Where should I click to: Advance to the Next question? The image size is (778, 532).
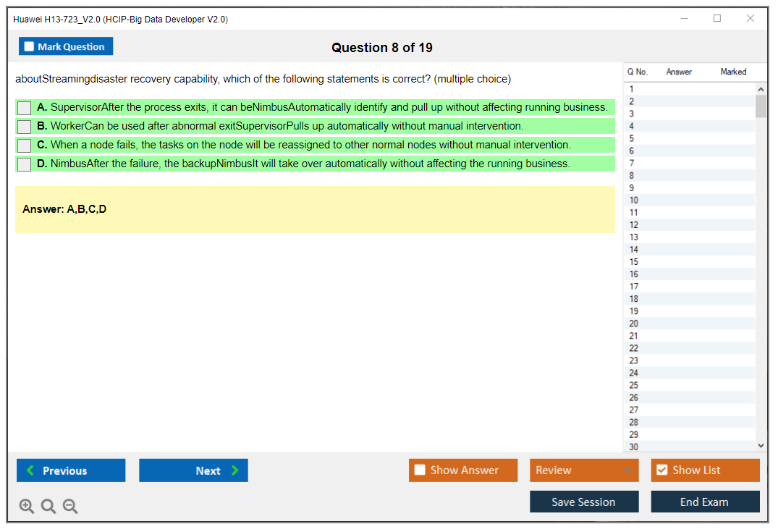(193, 470)
